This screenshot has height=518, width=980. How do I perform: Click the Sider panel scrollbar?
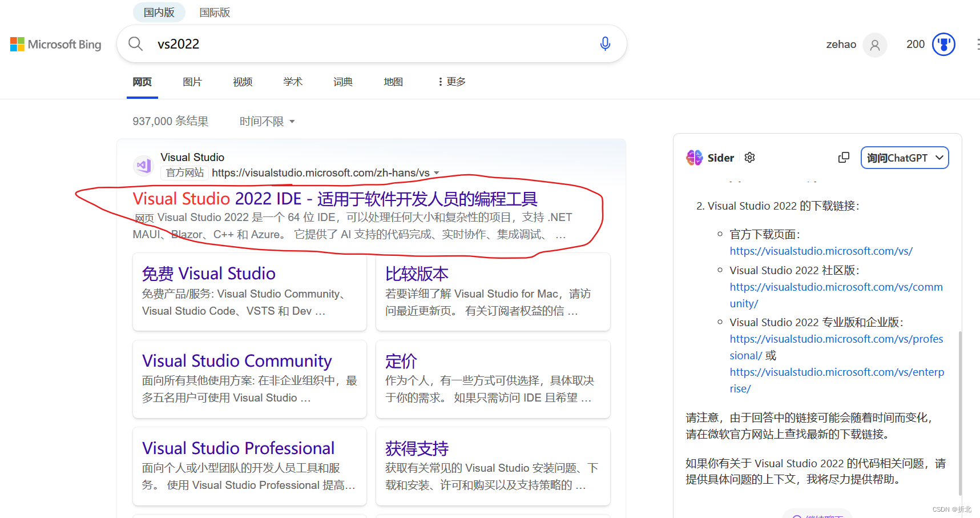click(x=960, y=413)
